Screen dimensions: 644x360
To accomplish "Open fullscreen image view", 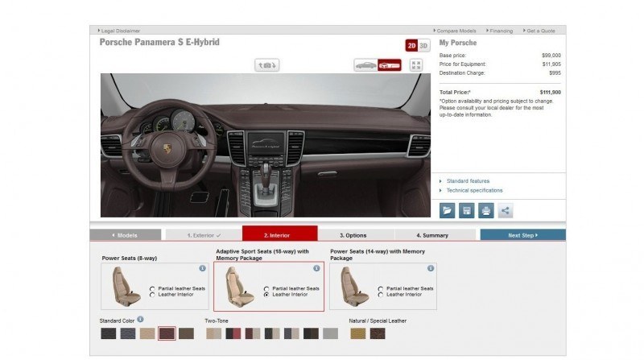I will point(416,65).
